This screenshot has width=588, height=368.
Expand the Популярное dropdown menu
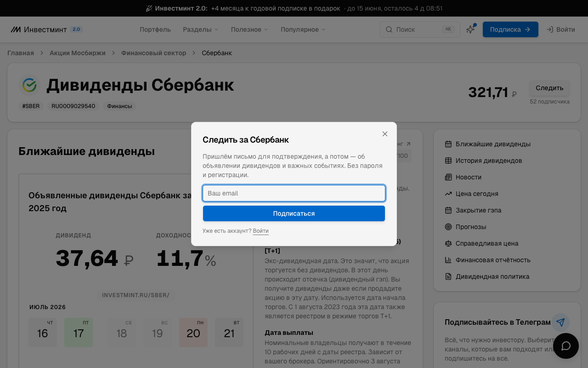click(303, 29)
